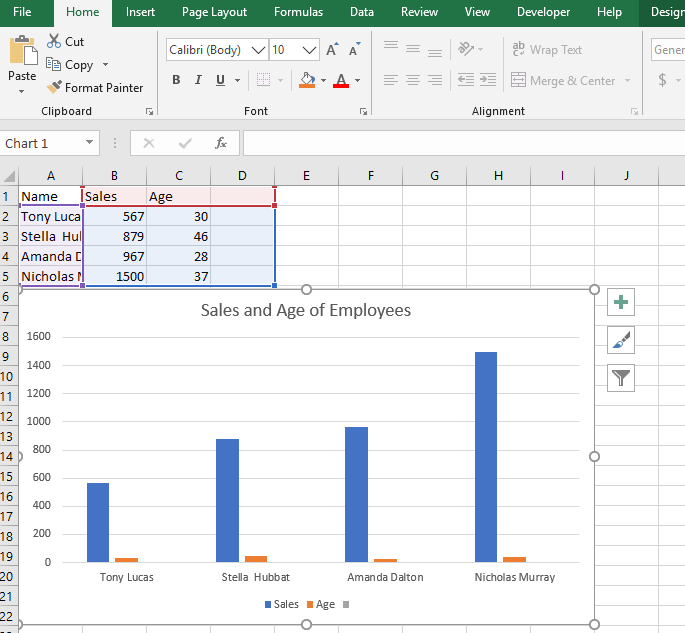
Task: Click the Cut scissors icon
Action: (x=55, y=41)
